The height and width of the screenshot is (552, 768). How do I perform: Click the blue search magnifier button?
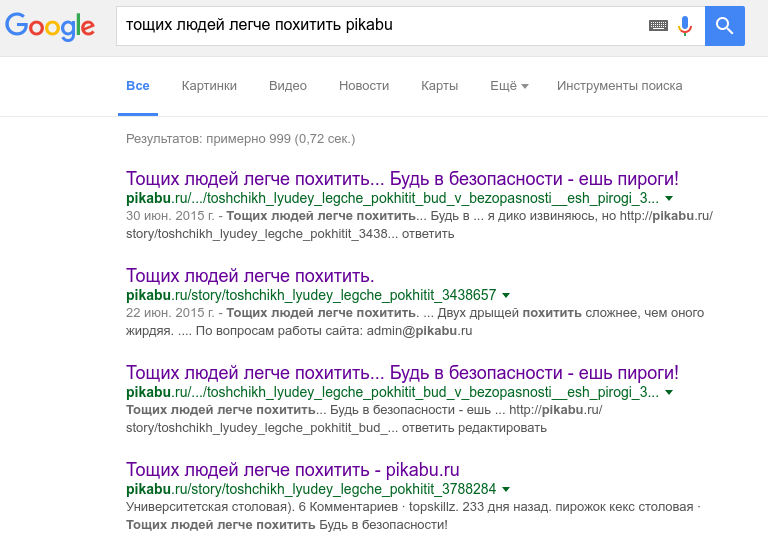click(x=725, y=26)
